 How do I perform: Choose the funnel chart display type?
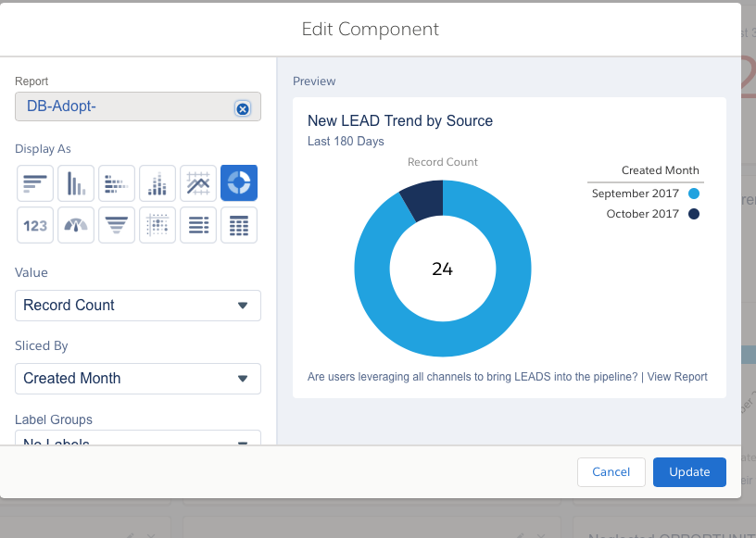point(117,225)
